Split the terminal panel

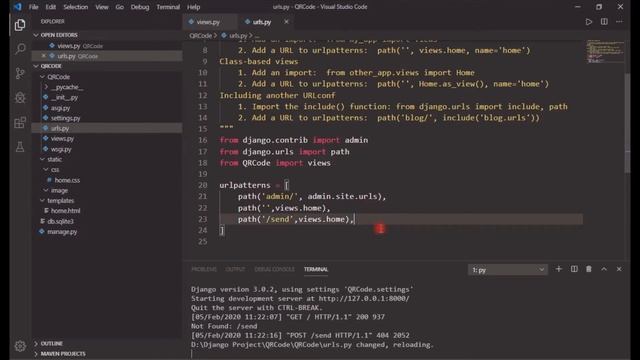(x=574, y=269)
